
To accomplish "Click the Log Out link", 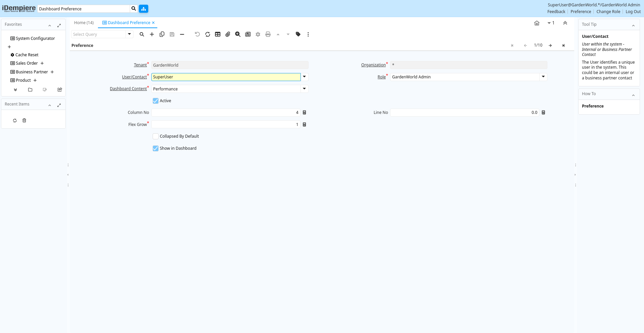I will click(x=633, y=12).
